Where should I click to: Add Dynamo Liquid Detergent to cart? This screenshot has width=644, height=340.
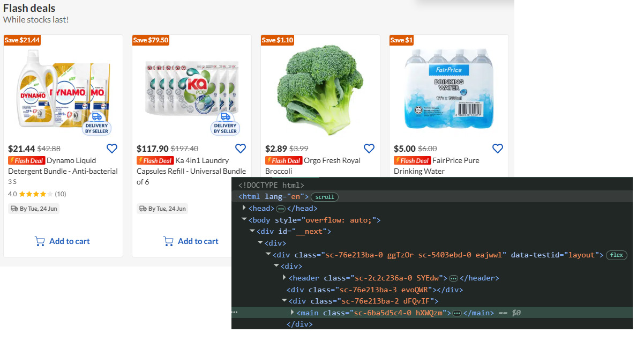(x=63, y=241)
